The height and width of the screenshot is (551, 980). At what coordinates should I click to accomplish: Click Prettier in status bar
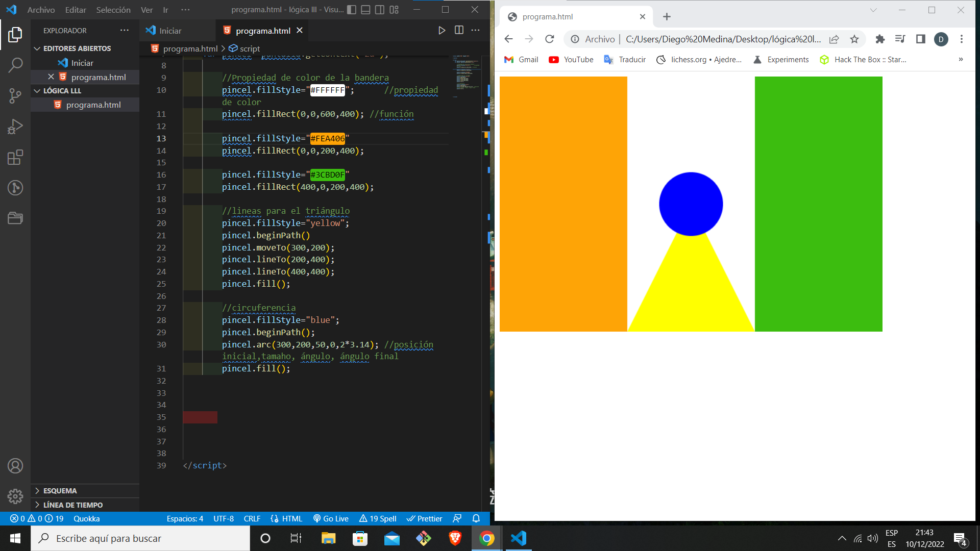point(425,519)
